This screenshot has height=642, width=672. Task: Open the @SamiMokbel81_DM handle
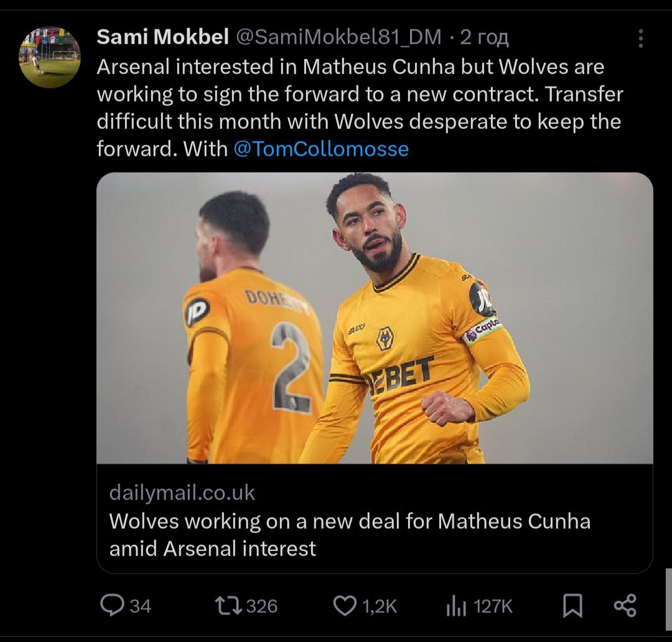click(x=338, y=38)
